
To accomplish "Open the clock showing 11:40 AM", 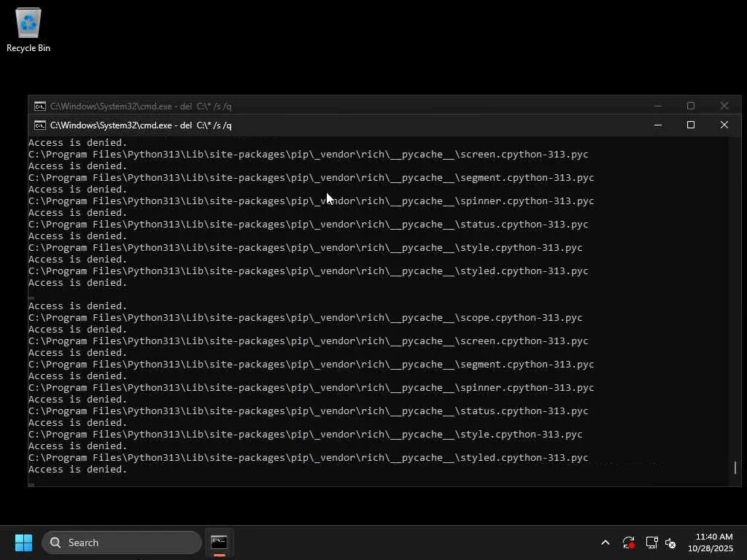I will (x=711, y=542).
